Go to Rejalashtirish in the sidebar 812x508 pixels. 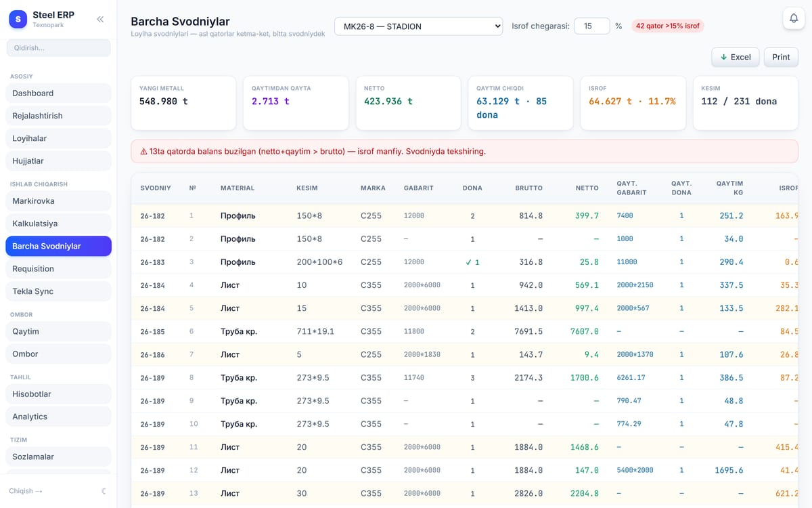click(58, 116)
